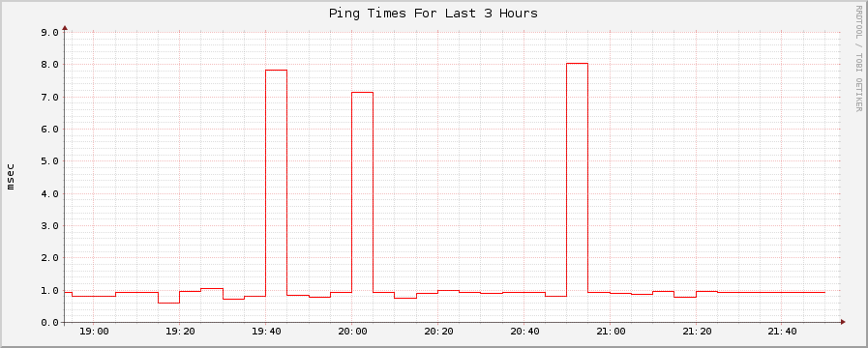Image resolution: width=868 pixels, height=348 pixels.
Task: Click the top of the 19:40 ping spike
Action: coord(276,71)
